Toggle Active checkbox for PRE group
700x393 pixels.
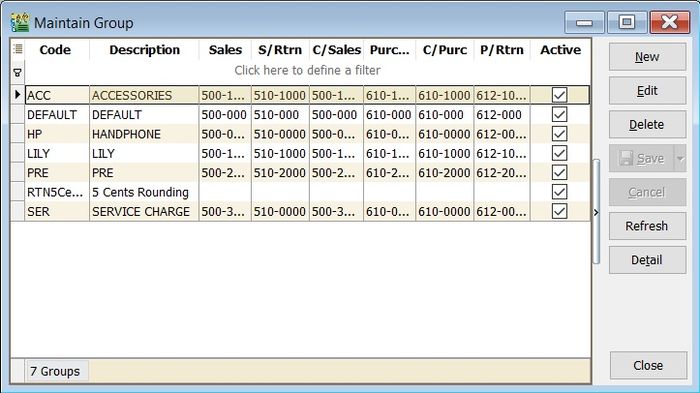(559, 172)
